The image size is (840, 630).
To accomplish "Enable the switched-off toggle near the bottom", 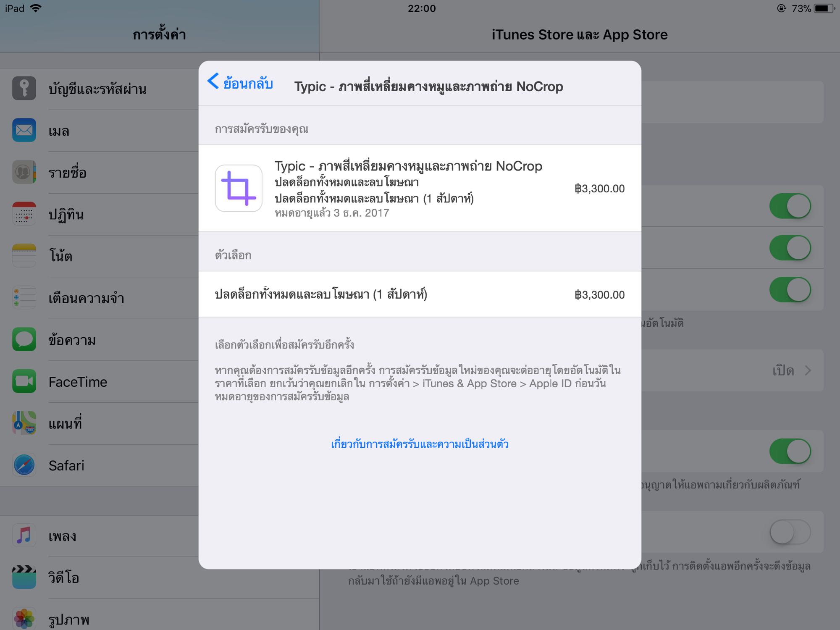I will pyautogui.click(x=790, y=532).
